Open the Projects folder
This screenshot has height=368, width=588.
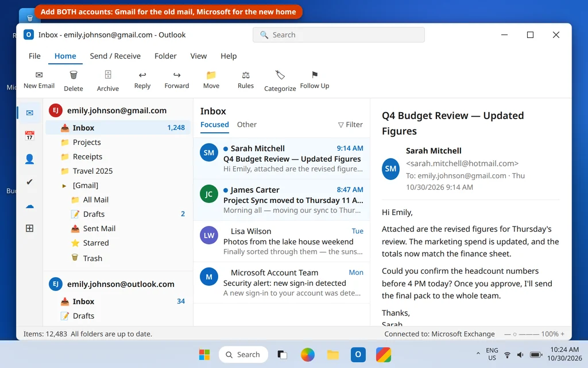(118, 142)
